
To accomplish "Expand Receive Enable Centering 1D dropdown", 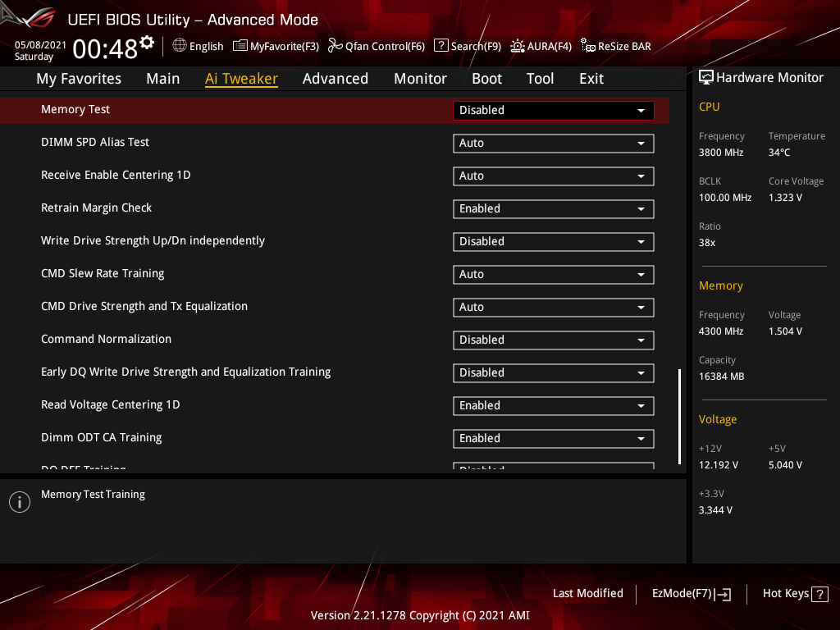I will click(x=554, y=176).
